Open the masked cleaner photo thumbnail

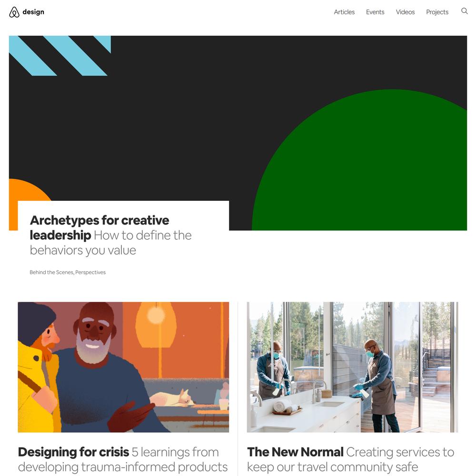[x=352, y=367]
